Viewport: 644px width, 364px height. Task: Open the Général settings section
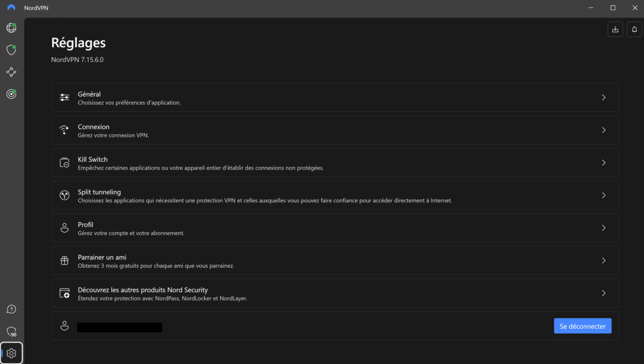[x=335, y=97]
